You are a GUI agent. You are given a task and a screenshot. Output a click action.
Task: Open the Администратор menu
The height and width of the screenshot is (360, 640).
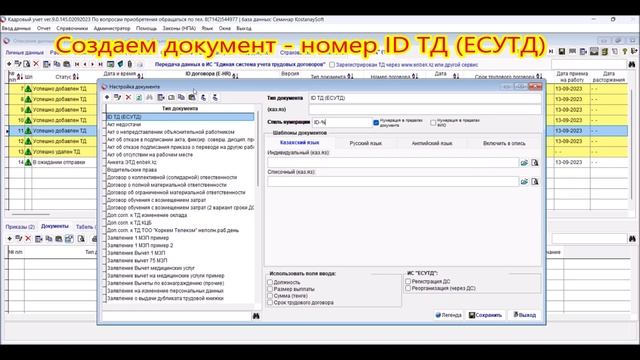pyautogui.click(x=112, y=29)
